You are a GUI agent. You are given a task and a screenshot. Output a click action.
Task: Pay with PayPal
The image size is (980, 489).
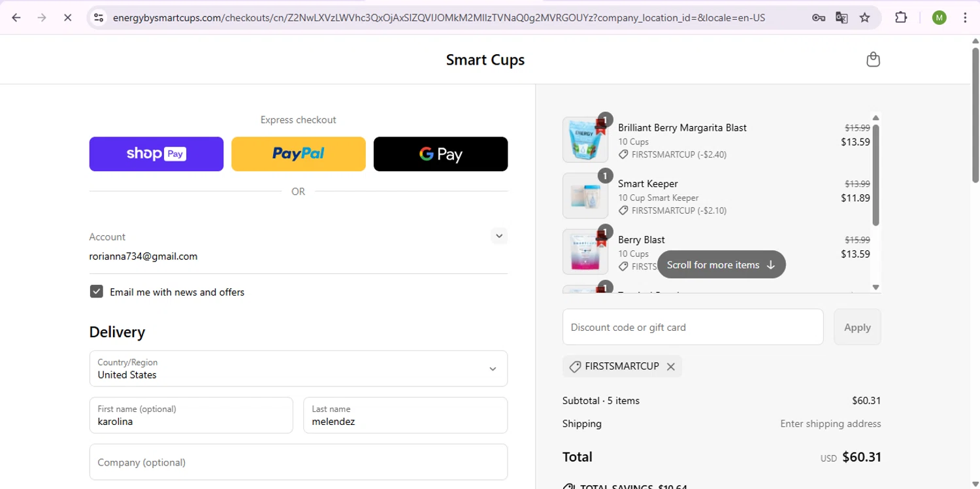pos(299,154)
